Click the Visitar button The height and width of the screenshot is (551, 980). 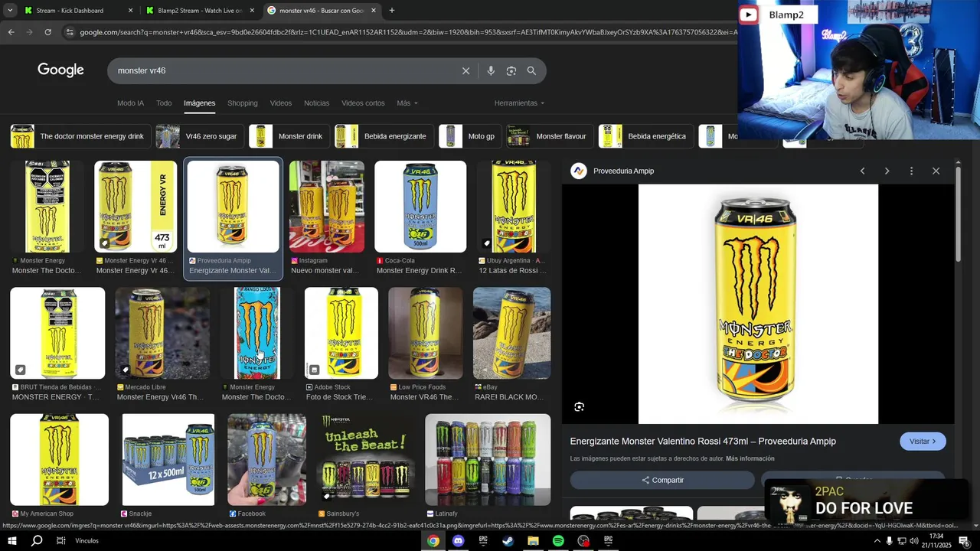923,442
